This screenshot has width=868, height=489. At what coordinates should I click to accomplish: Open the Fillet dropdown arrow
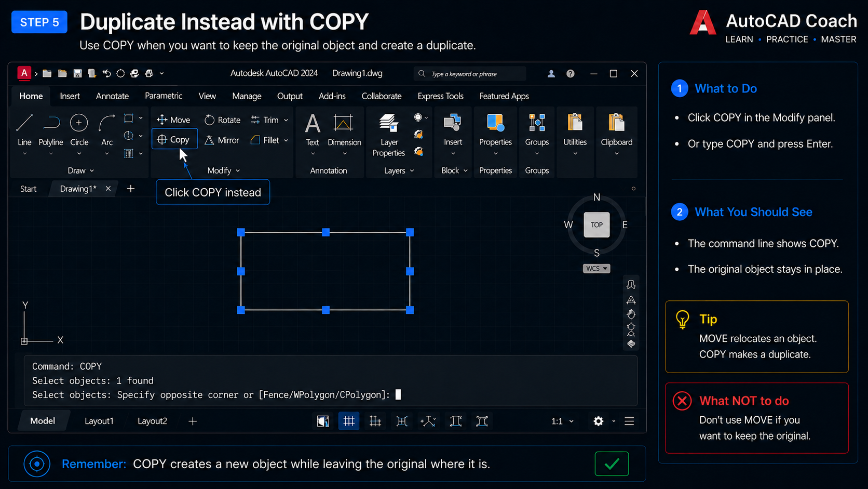point(286,140)
